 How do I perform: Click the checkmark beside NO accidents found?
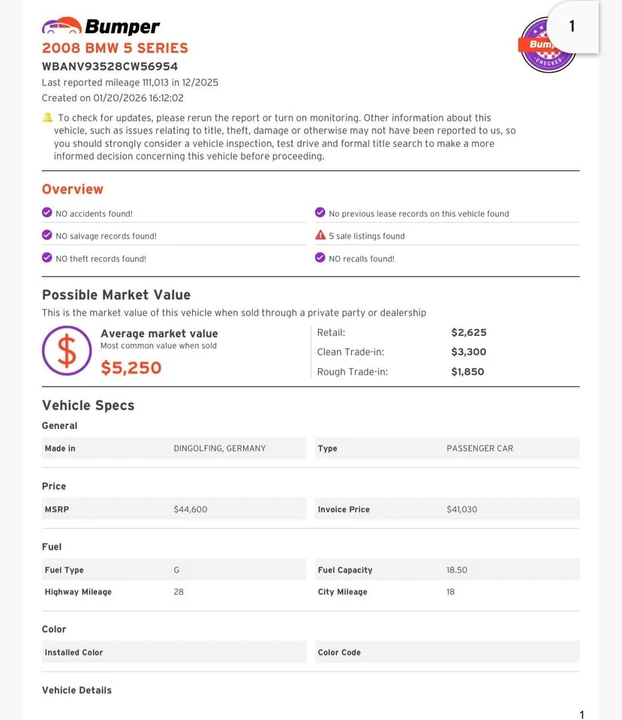coord(47,212)
